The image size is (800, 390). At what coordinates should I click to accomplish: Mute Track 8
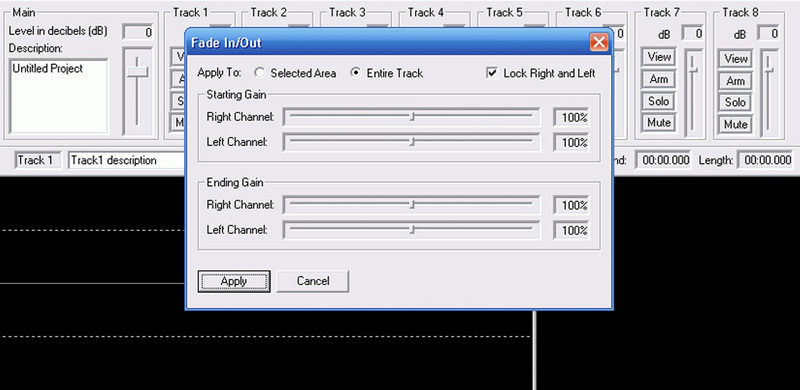click(x=736, y=124)
